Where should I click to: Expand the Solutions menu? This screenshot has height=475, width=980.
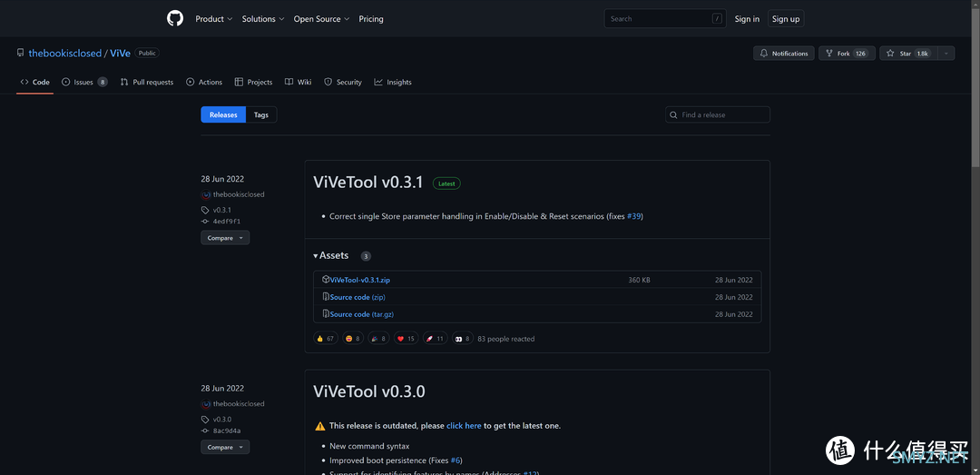coord(263,19)
